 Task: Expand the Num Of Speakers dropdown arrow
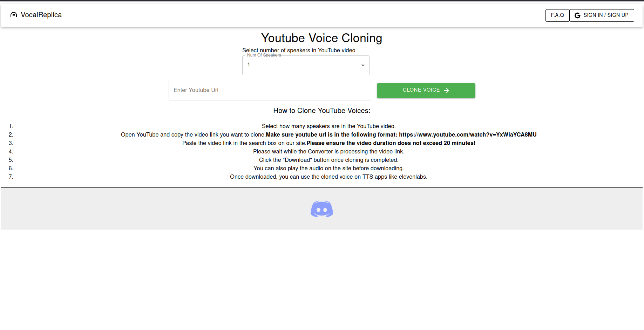[x=363, y=65]
